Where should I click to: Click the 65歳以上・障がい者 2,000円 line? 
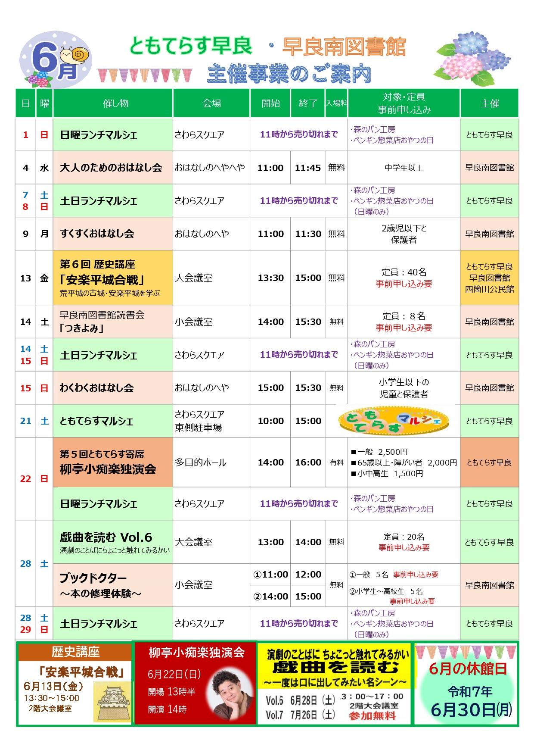tap(404, 462)
